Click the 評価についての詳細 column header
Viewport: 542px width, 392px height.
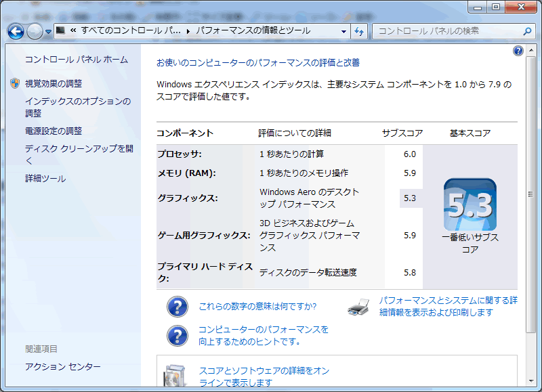tap(295, 133)
